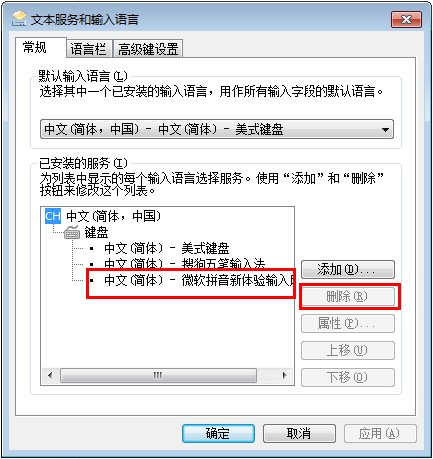This screenshot has height=459, width=433.
Task: Click the right scroll arrow in the list
Action: pyautogui.click(x=284, y=375)
